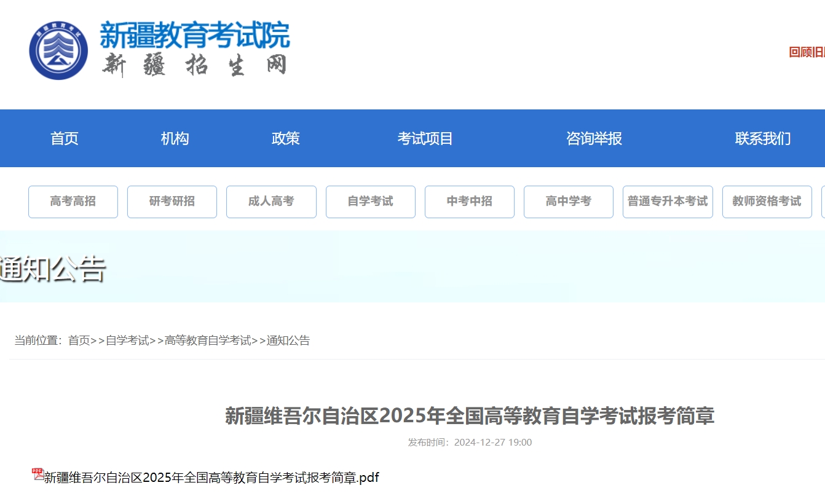The width and height of the screenshot is (825, 504).
Task: Select the 自学考试 category tab
Action: pyautogui.click(x=370, y=202)
